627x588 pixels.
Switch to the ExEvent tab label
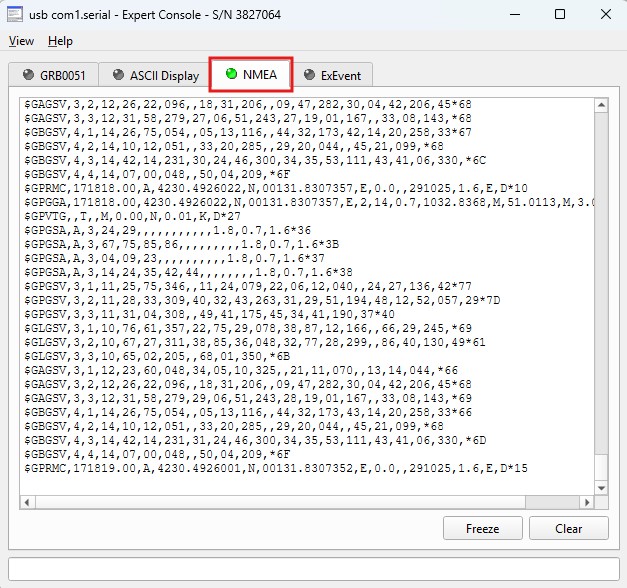[342, 75]
